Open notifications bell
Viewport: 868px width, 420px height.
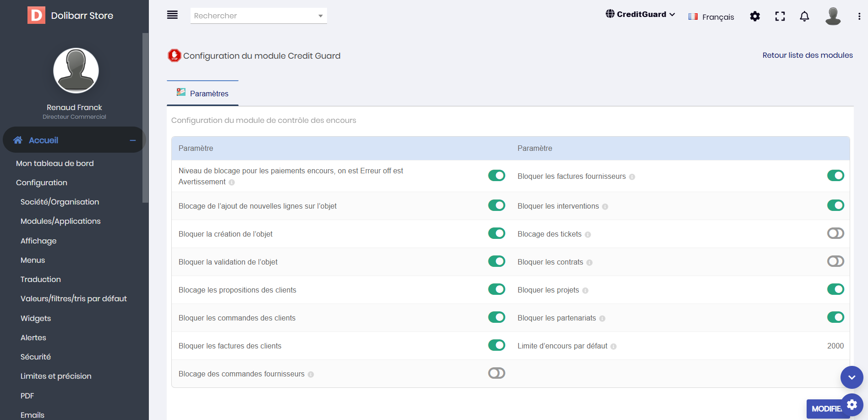pos(804,17)
